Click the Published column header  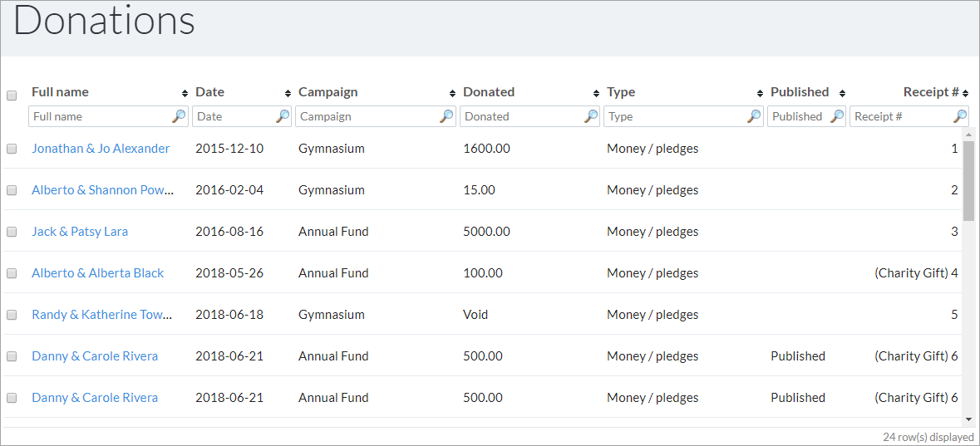[800, 92]
